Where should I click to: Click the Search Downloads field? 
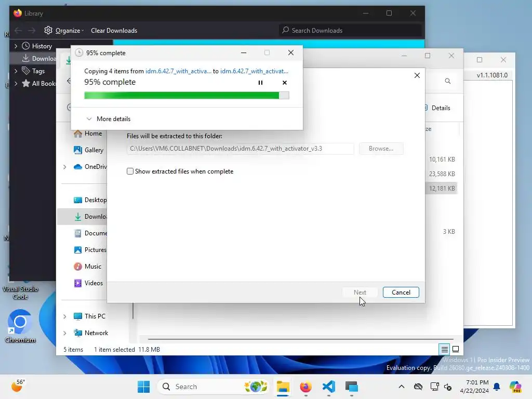coord(351,31)
